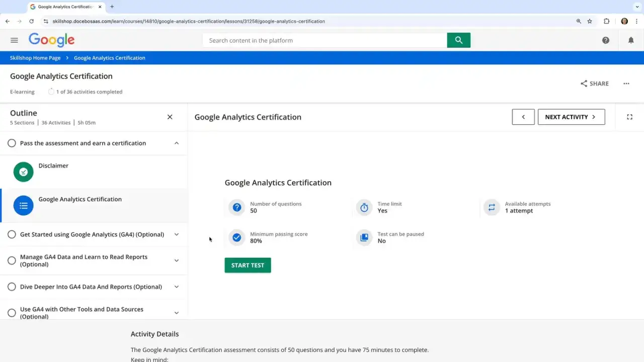The height and width of the screenshot is (362, 644).
Task: Toggle circle for Dive Deeper Into GA4 section
Action: pyautogui.click(x=12, y=286)
